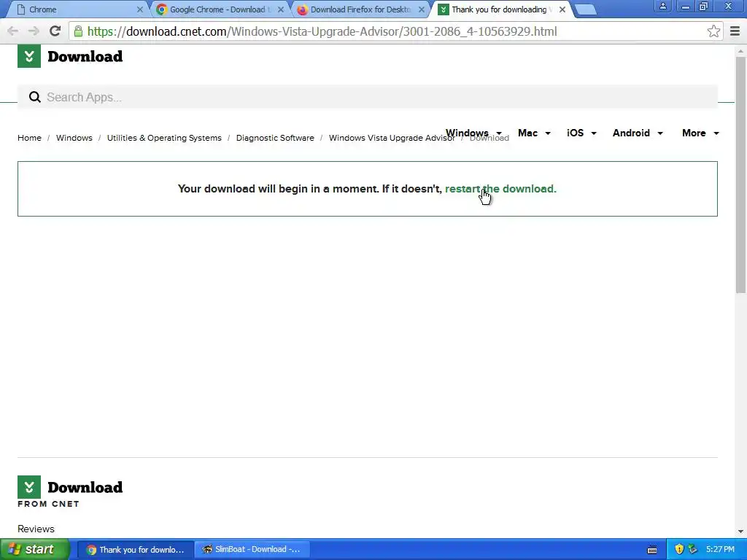
Task: Open the Reviews footer link
Action: click(36, 529)
